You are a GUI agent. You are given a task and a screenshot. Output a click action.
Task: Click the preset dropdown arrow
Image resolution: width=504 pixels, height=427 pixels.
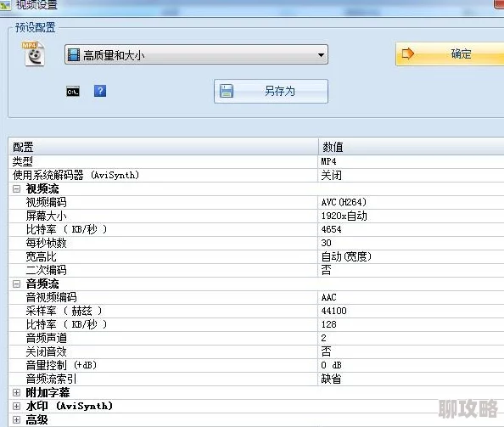pos(321,55)
